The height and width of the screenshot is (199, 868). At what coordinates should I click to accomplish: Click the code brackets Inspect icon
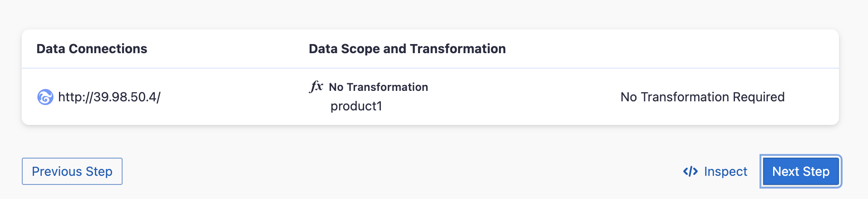pos(690,171)
